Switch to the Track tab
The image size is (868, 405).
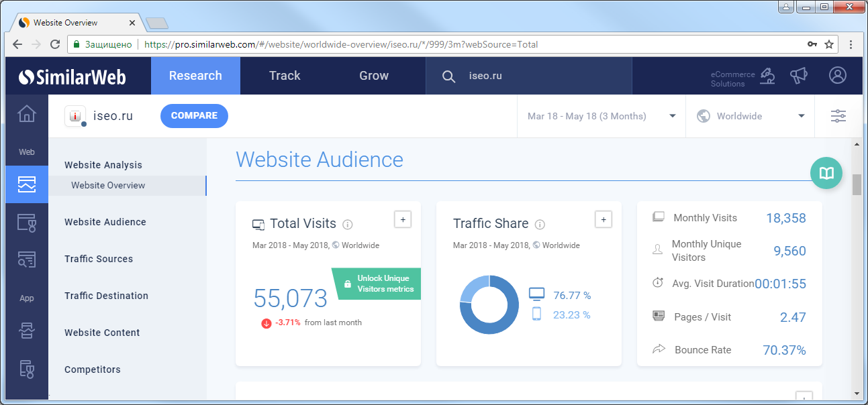coord(285,76)
